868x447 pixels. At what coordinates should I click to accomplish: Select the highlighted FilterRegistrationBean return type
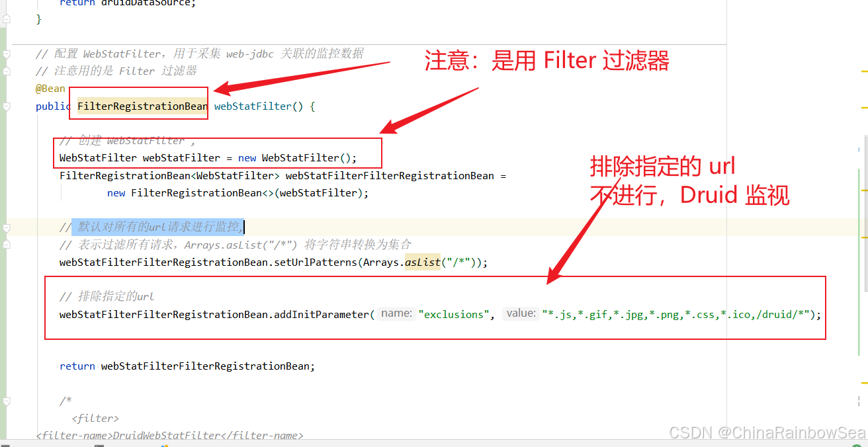(x=142, y=106)
